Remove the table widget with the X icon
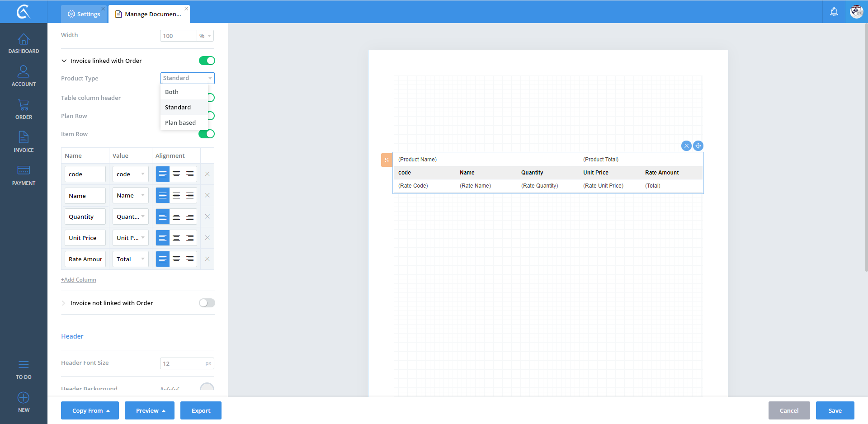The height and width of the screenshot is (424, 868). 686,146
